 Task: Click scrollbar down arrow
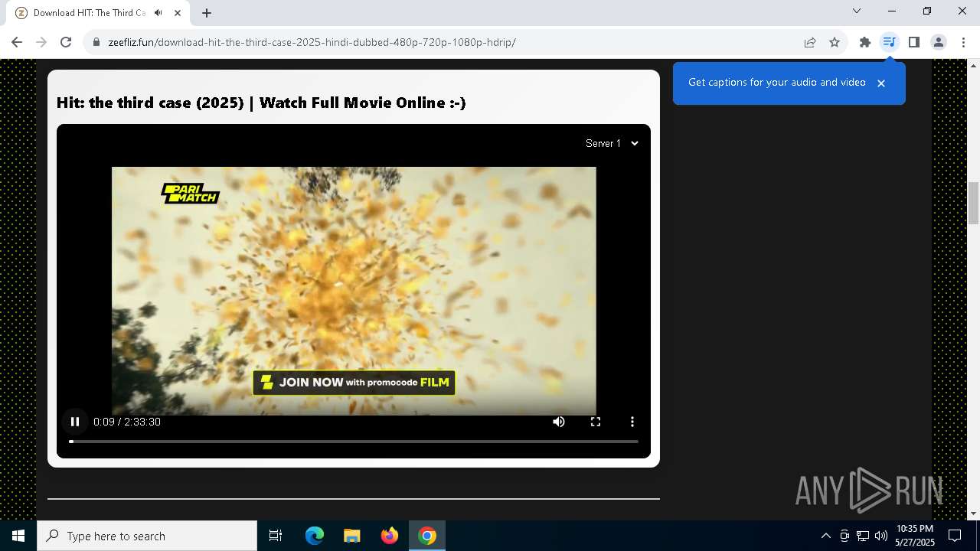[973, 514]
